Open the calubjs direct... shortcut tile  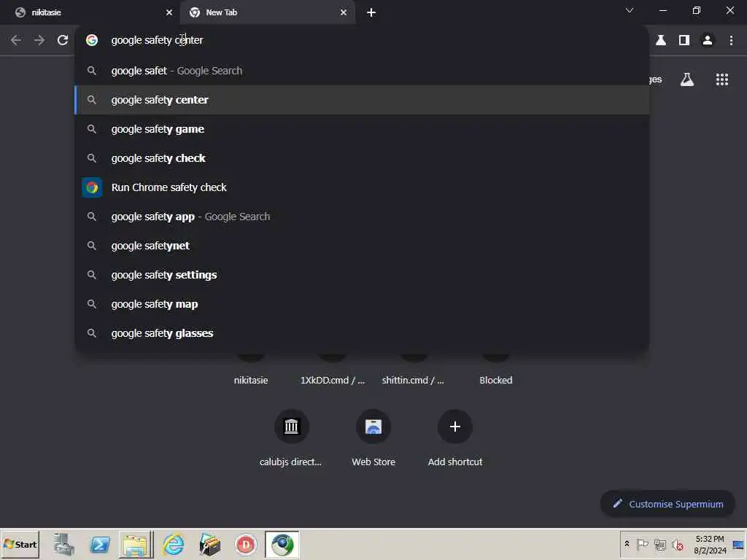click(291, 427)
